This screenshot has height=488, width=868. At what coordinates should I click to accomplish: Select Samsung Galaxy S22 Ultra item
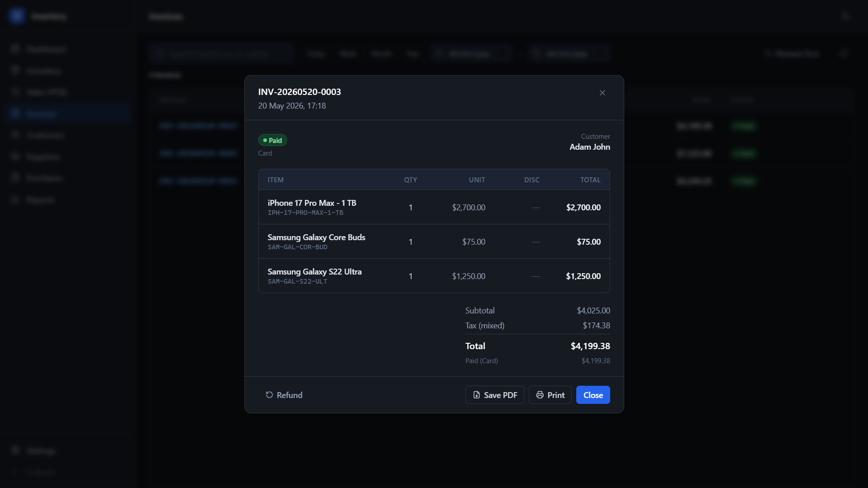click(314, 272)
